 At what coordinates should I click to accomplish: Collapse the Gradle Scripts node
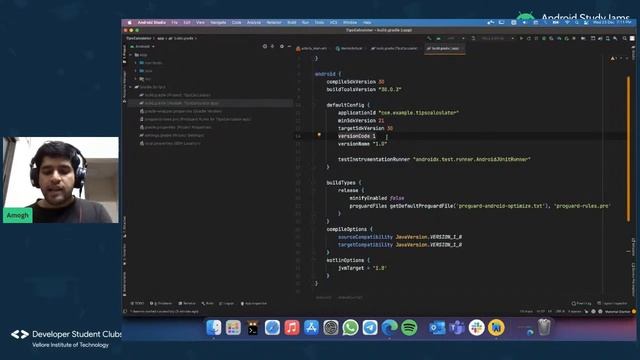[x=131, y=87]
